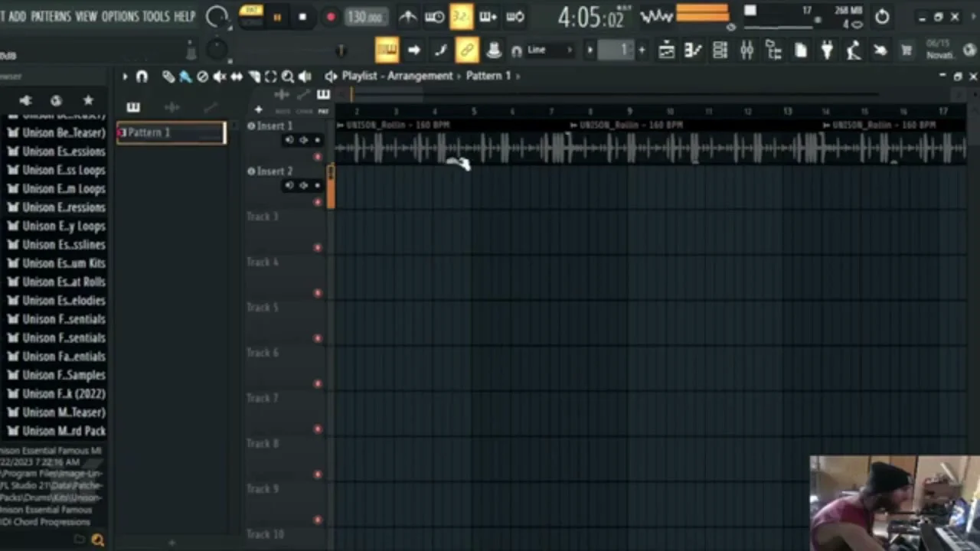Open the OPTIONS menu

[x=120, y=16]
